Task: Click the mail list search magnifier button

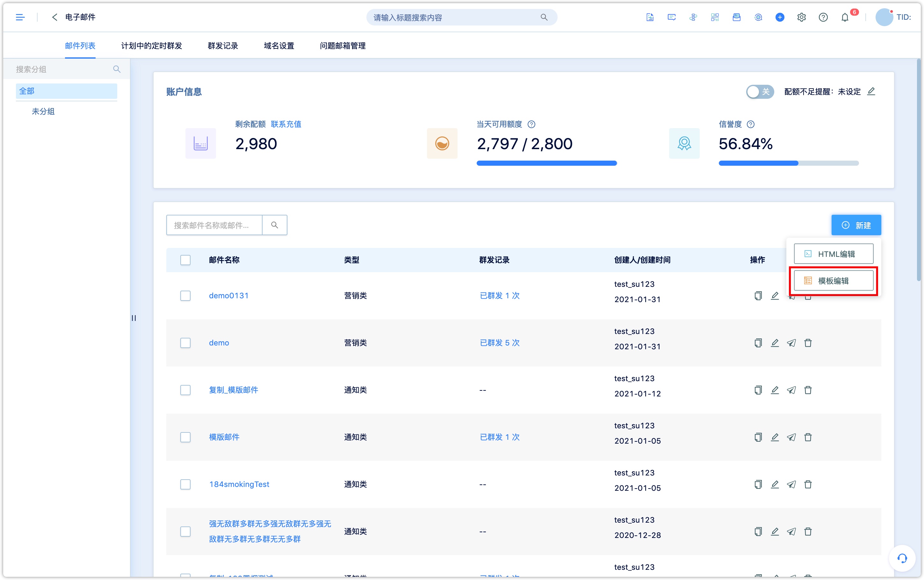Action: coord(275,225)
